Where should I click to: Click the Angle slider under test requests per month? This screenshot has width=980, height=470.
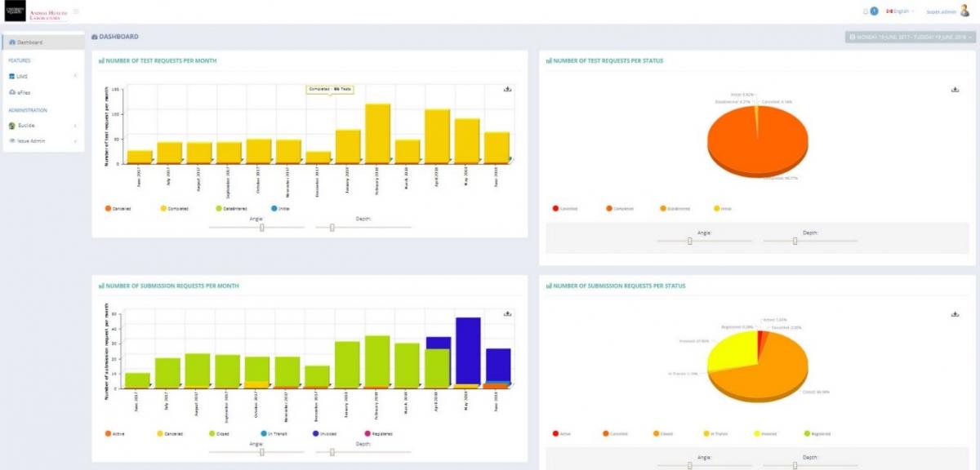click(256, 228)
